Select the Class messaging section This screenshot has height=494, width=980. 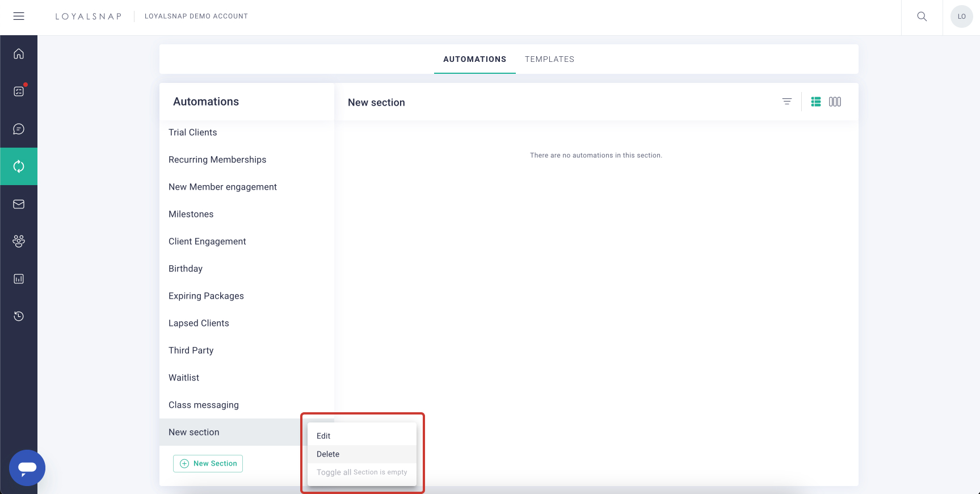click(x=247, y=405)
